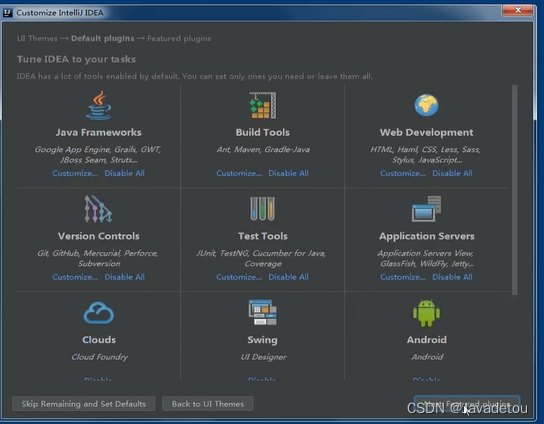This screenshot has height=424, width=544.
Task: Click the Application Servers heading
Action: click(426, 236)
